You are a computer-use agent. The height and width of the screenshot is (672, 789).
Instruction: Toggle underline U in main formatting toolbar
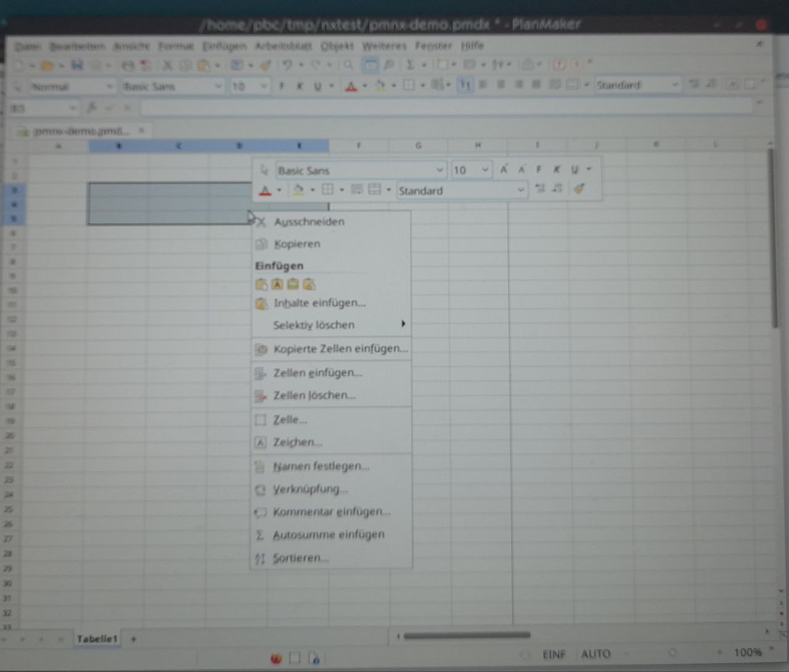[x=317, y=86]
